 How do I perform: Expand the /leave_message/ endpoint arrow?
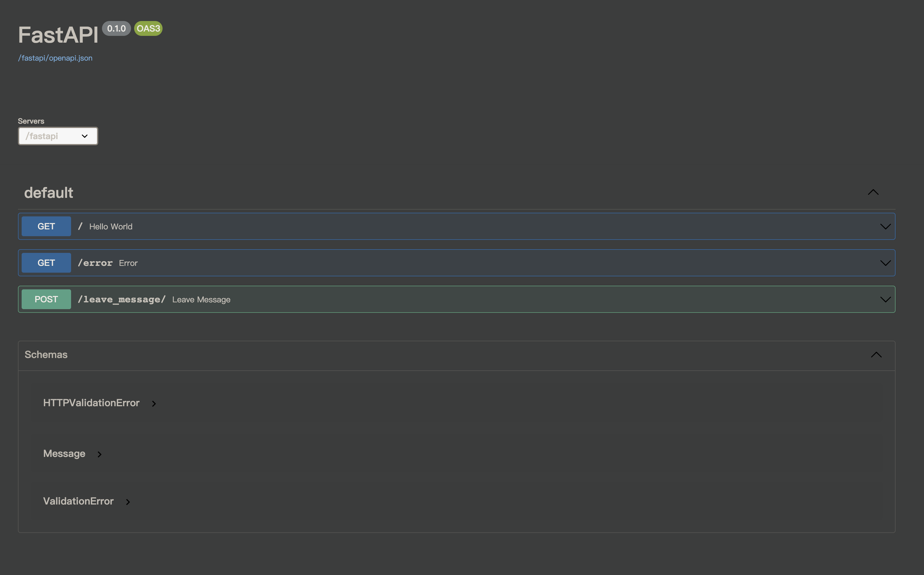(885, 300)
